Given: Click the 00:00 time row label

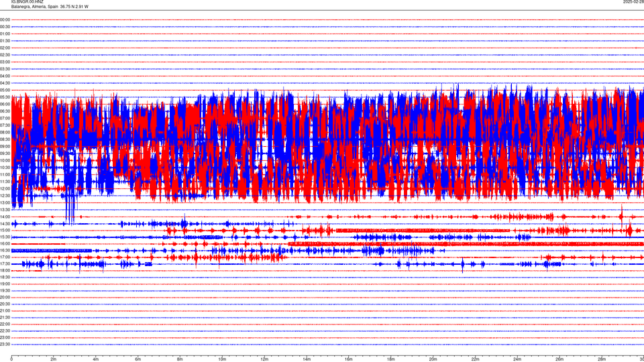Looking at the screenshot, I should pyautogui.click(x=5, y=19).
